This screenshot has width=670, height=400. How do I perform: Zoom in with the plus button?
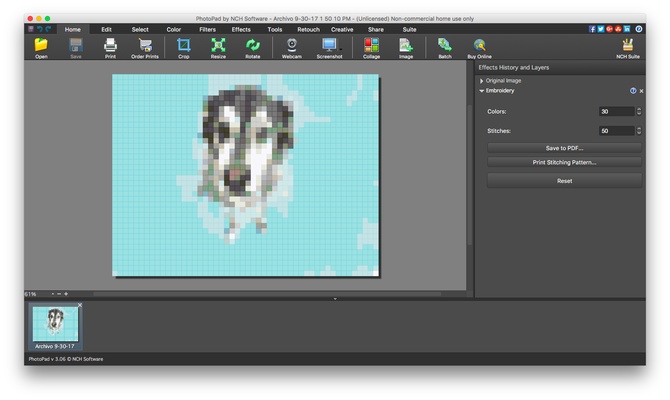click(66, 294)
